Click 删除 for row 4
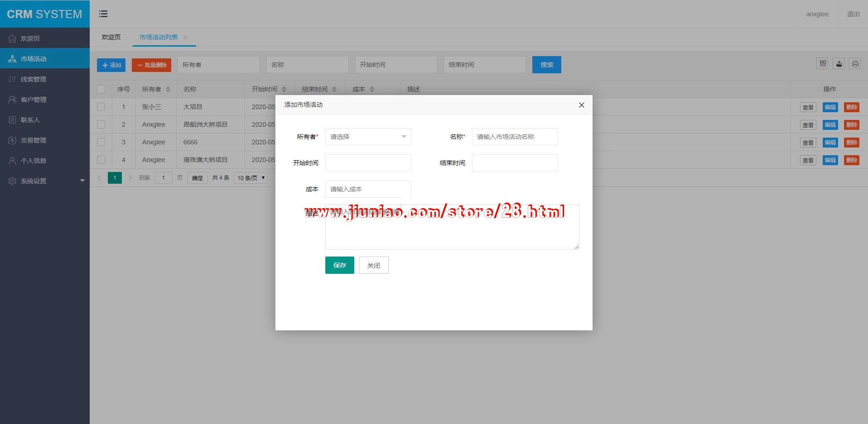This screenshot has width=868, height=424. [852, 160]
